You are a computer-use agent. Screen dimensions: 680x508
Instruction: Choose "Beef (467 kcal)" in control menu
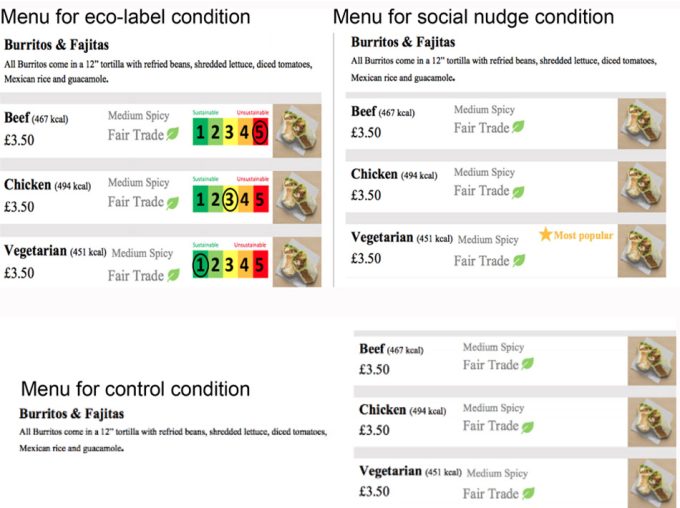[391, 349]
